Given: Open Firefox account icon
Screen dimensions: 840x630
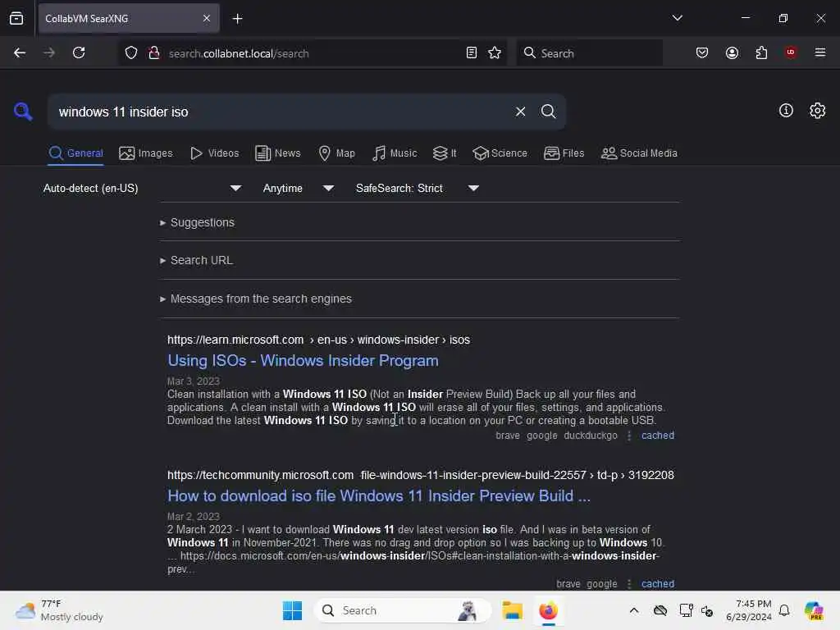Looking at the screenshot, I should pyautogui.click(x=732, y=52).
